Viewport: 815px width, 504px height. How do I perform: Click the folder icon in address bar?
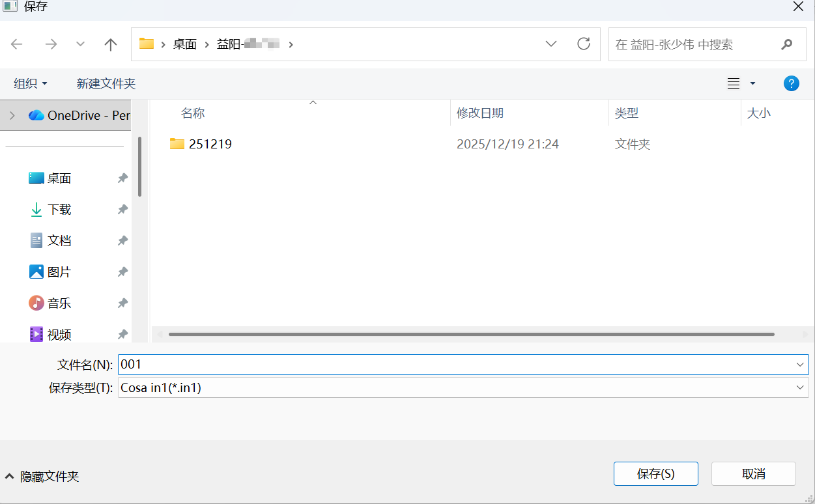147,44
